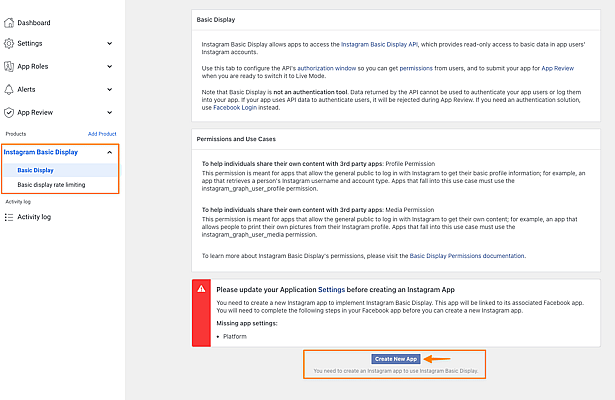
Task: Open the authorization window link
Action: coord(327,68)
